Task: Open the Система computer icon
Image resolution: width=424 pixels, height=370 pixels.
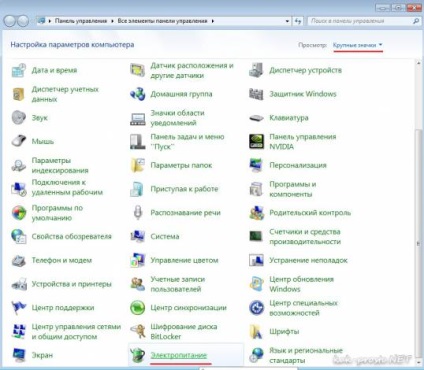Action: pyautogui.click(x=137, y=236)
